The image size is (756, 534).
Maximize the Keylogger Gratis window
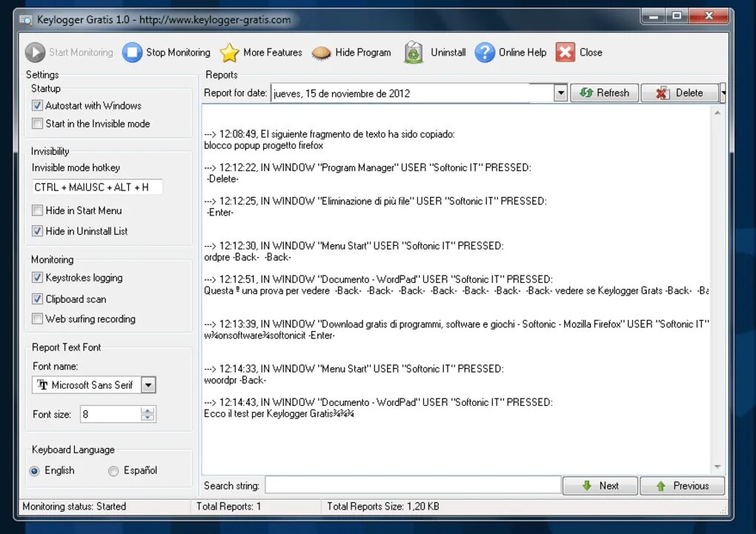677,16
